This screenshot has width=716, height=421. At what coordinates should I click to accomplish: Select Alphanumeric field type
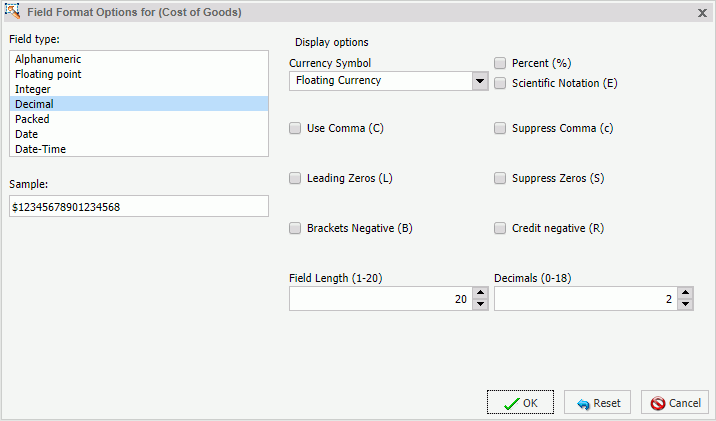pos(47,59)
